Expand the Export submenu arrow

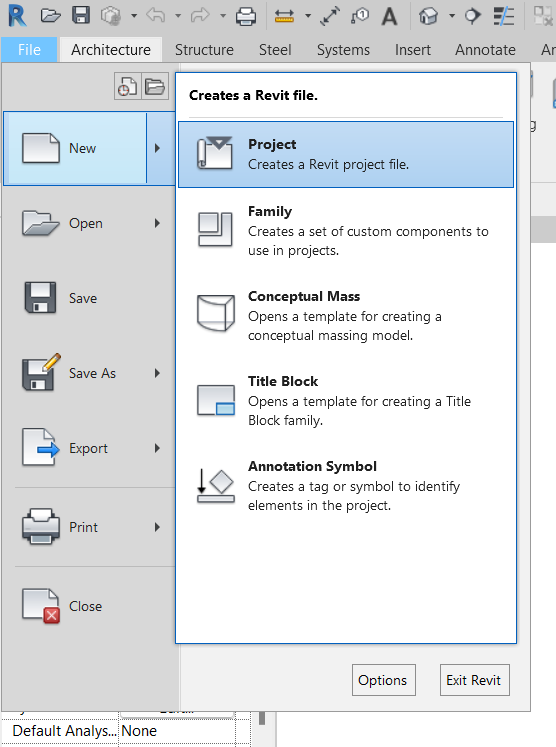click(x=157, y=448)
